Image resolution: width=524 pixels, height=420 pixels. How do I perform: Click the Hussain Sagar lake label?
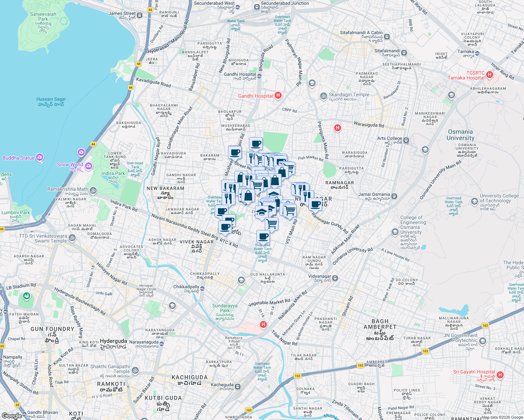pyautogui.click(x=51, y=101)
